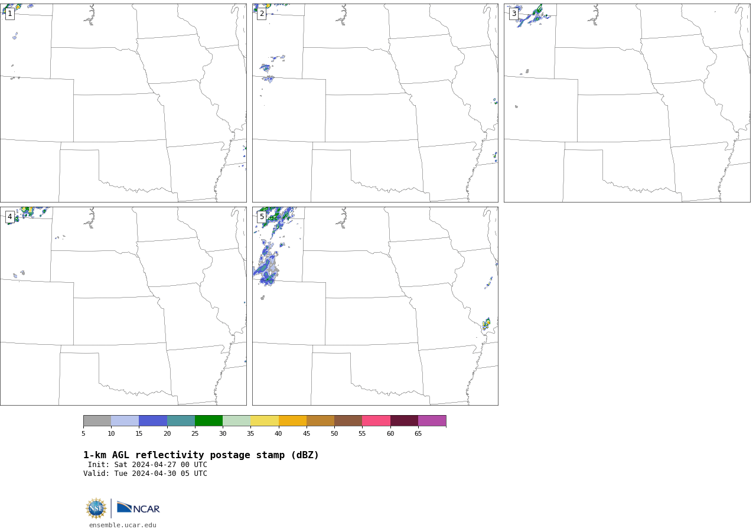Click the number label 1 on first panel
Viewport: 756px width, 532px height.
(9, 14)
